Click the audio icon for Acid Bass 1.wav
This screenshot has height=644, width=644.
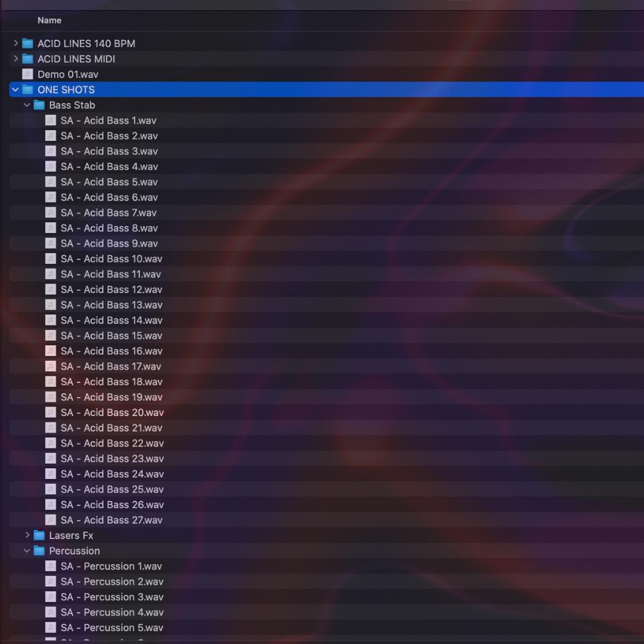50,120
